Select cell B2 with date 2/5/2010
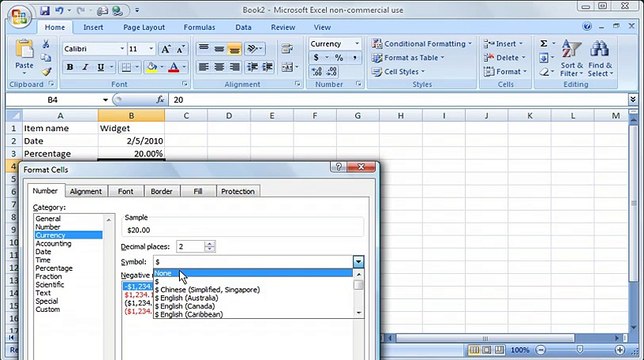The image size is (644, 360). pyautogui.click(x=131, y=141)
